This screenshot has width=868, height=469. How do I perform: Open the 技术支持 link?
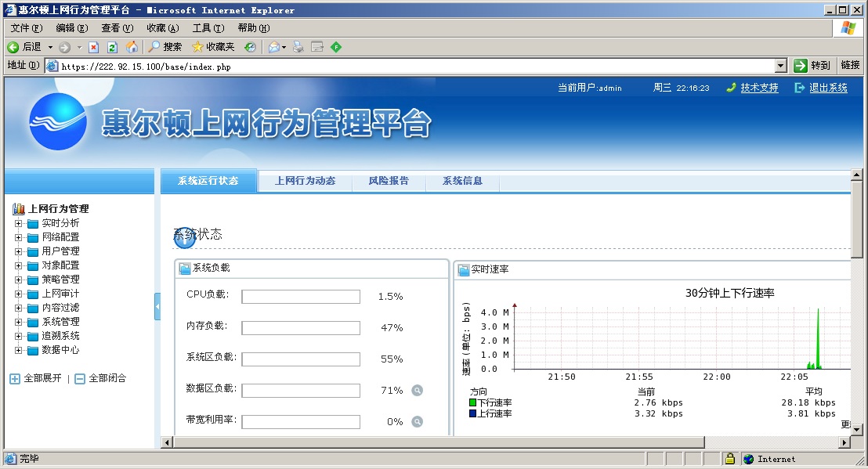click(x=760, y=88)
